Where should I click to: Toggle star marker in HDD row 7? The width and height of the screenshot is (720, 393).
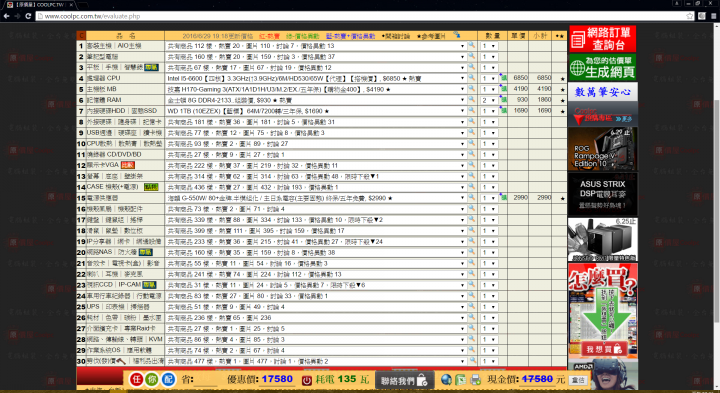[x=562, y=112]
